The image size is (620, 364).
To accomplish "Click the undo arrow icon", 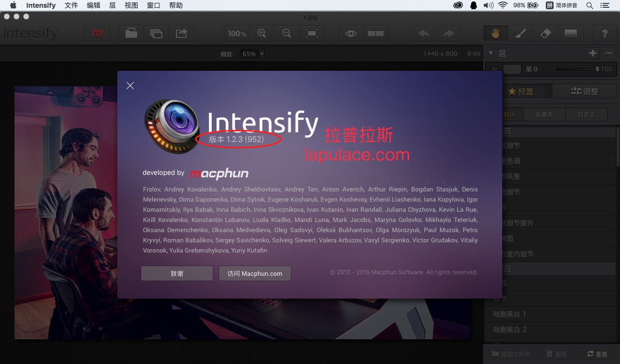I will pos(424,33).
